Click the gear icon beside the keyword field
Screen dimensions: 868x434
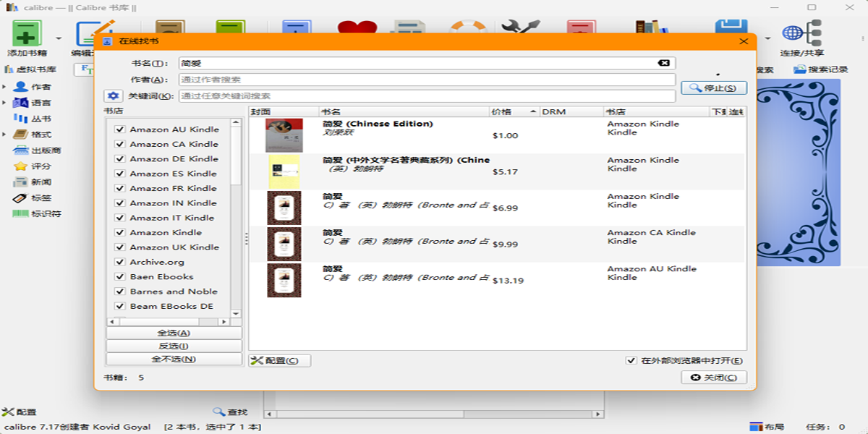pos(113,96)
